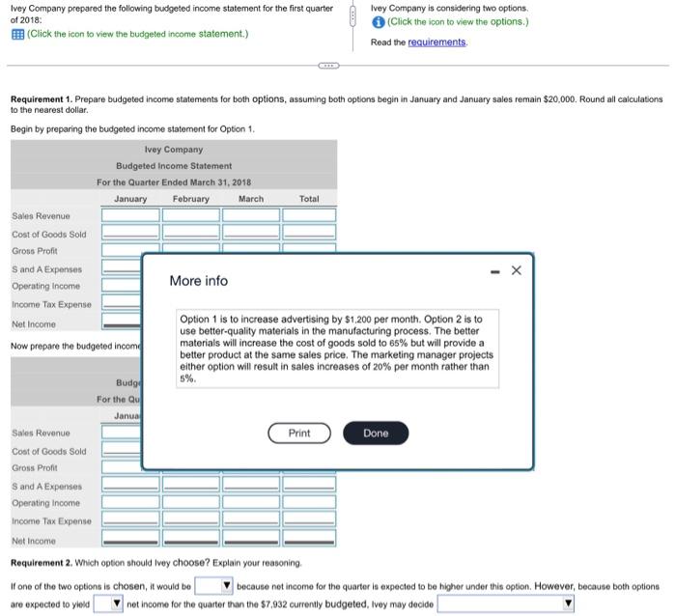Click the 'Requirement 2.' heading text
Viewport: 676px width, 616px height.
pyautogui.click(x=42, y=563)
